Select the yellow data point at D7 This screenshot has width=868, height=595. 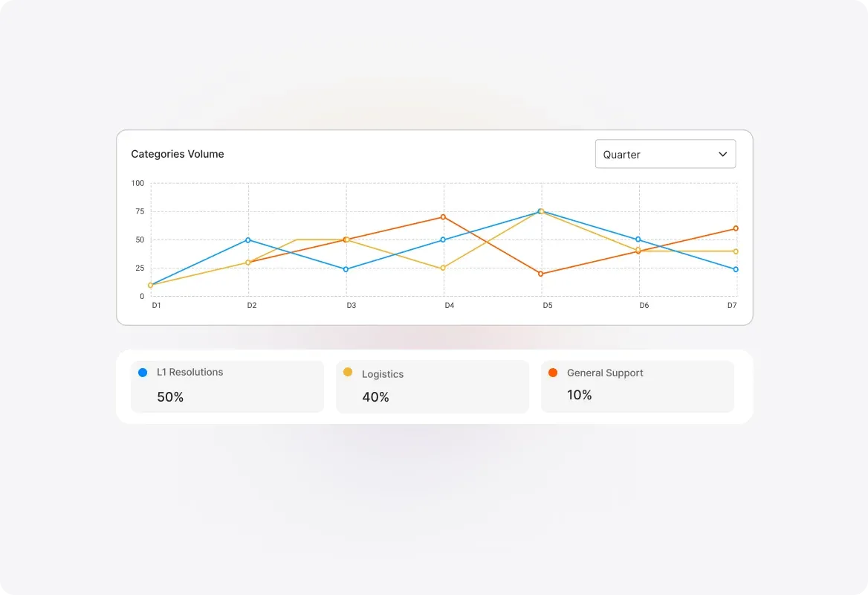[736, 251]
